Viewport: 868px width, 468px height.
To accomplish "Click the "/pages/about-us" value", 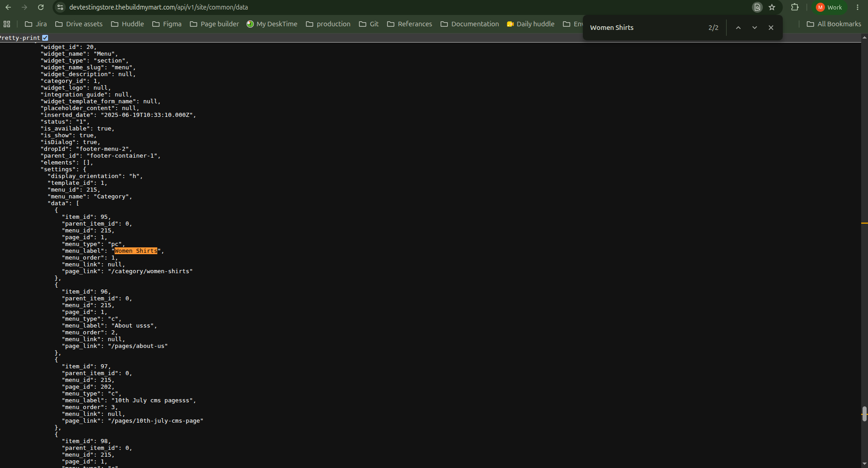I will click(138, 346).
